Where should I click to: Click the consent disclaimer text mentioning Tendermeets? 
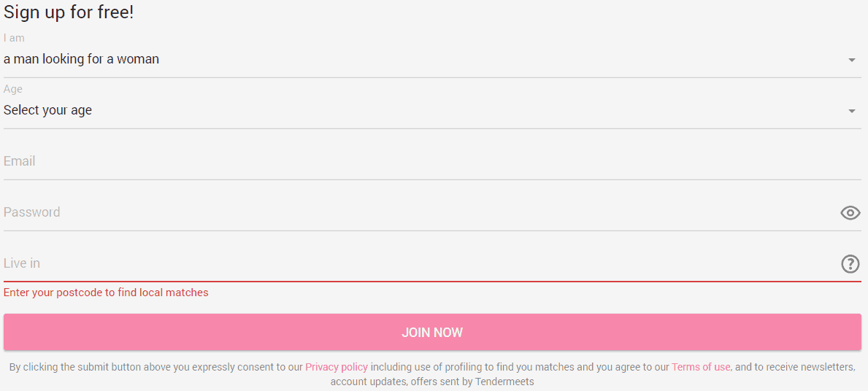tap(432, 374)
